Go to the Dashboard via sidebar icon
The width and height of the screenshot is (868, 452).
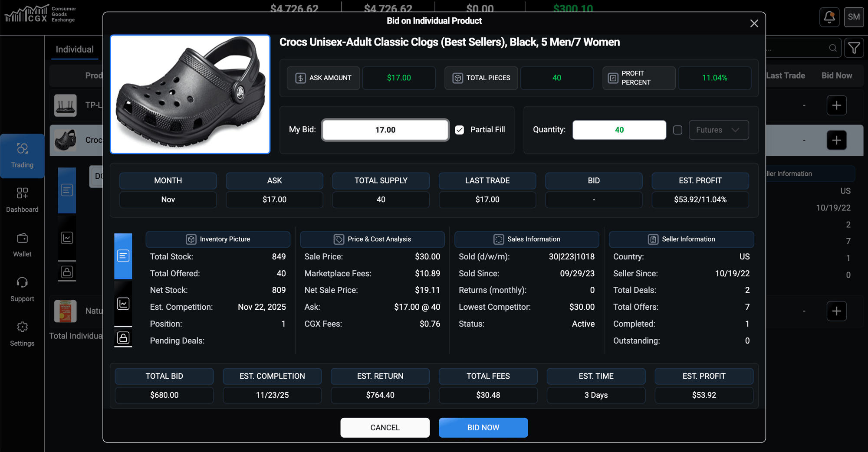[x=22, y=200]
